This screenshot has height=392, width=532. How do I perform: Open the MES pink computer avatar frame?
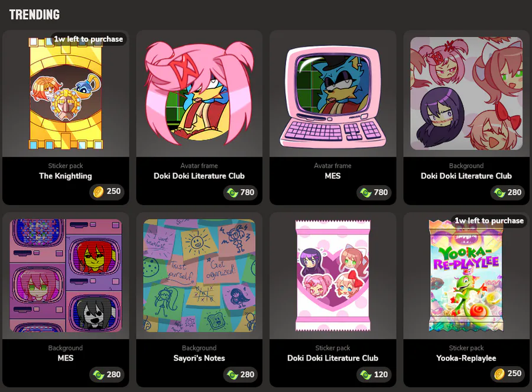[x=333, y=98]
